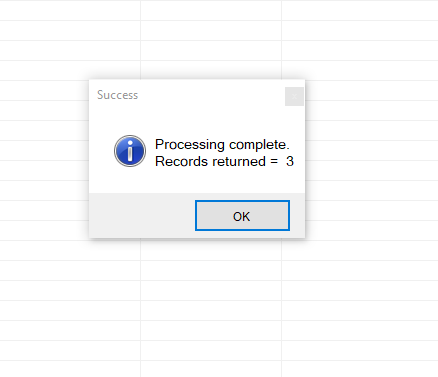Select the left-column cell beside the info icon
This screenshot has width=438, height=377.
point(44,150)
